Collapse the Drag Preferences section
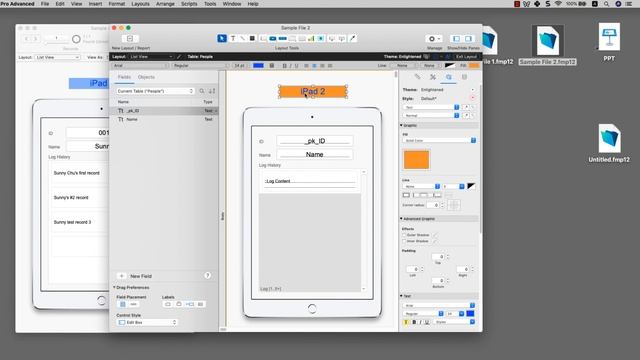 114,287
